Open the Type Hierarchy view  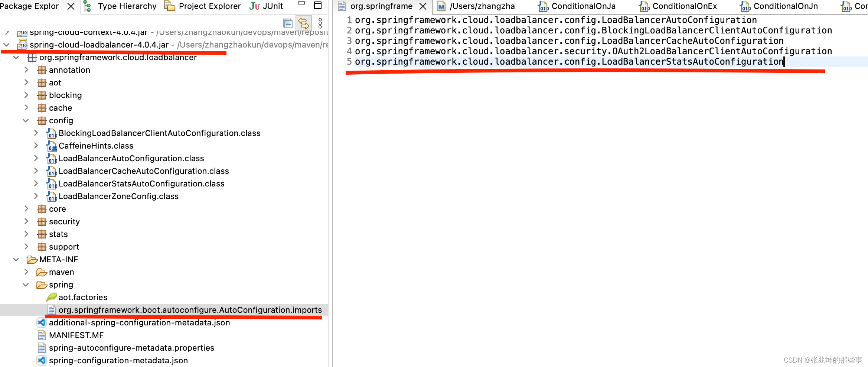click(127, 6)
